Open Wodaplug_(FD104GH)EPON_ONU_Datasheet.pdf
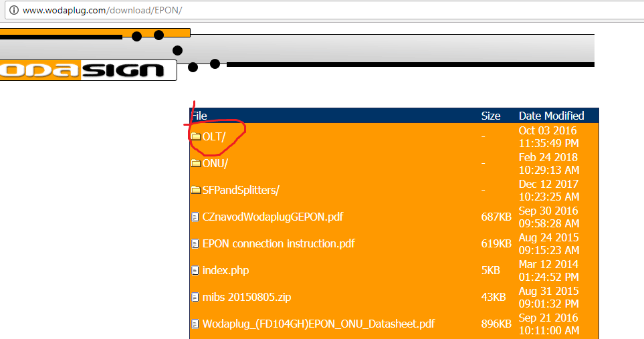This screenshot has height=339, width=644. [x=318, y=324]
